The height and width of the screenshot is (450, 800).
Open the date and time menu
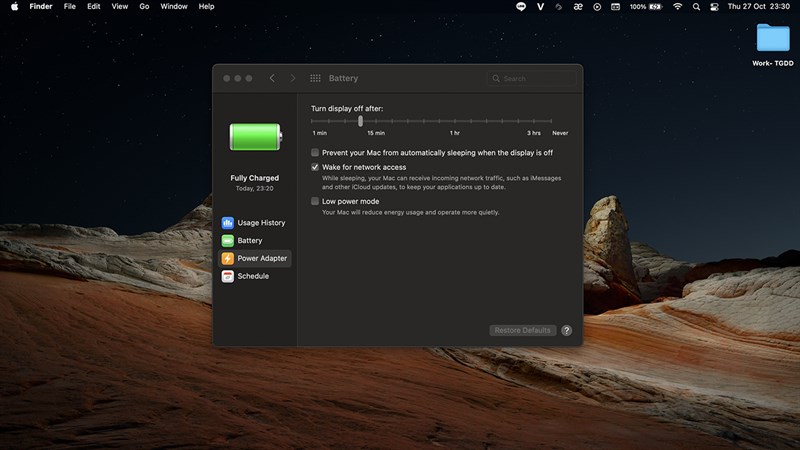tap(761, 6)
